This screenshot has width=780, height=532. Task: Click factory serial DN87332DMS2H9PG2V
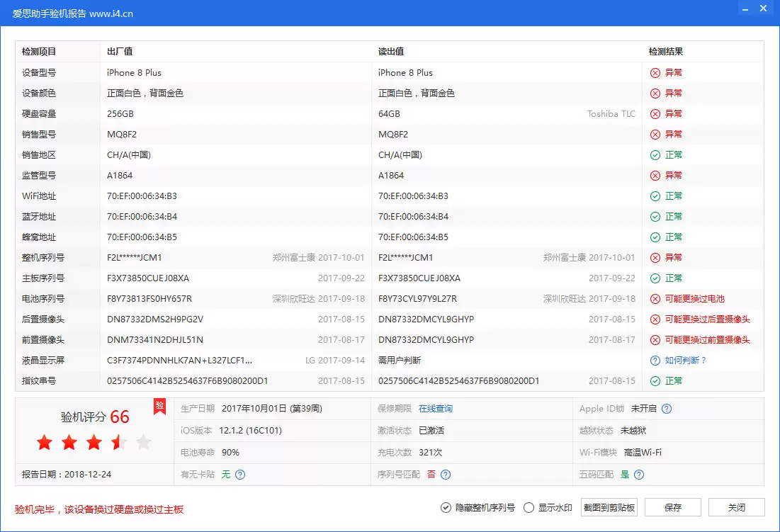[x=155, y=319]
